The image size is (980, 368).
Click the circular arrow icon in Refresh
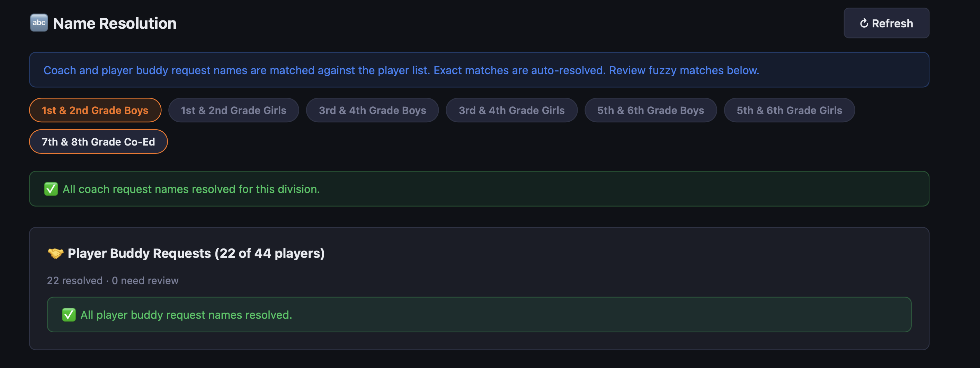click(864, 24)
